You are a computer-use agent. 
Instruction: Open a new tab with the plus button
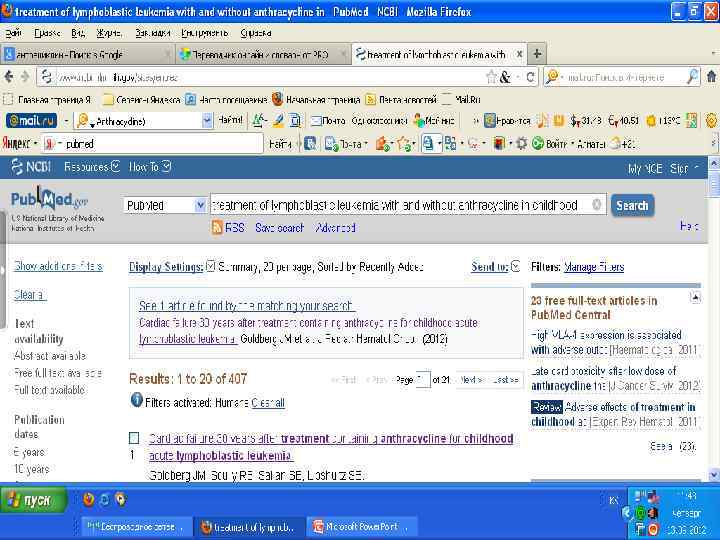tap(536, 54)
